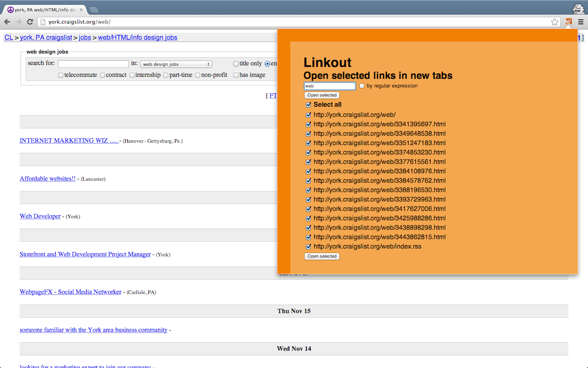
Task: Click the peace-symbol favicon on the active tab
Action: click(10, 8)
